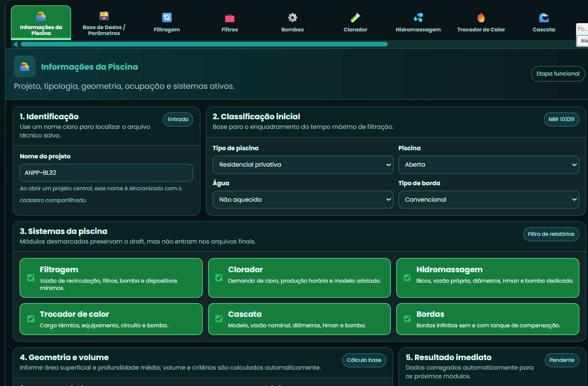Switch to the Filtragem tab

tap(167, 23)
